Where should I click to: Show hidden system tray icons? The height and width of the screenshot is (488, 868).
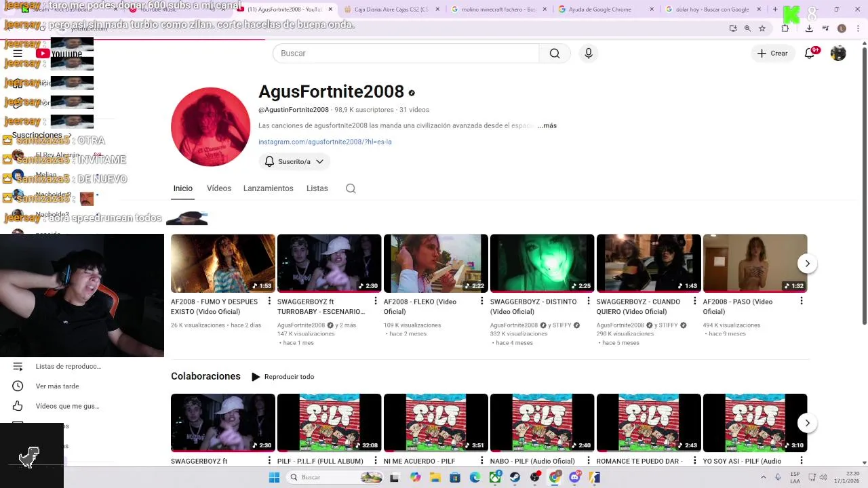tap(763, 477)
